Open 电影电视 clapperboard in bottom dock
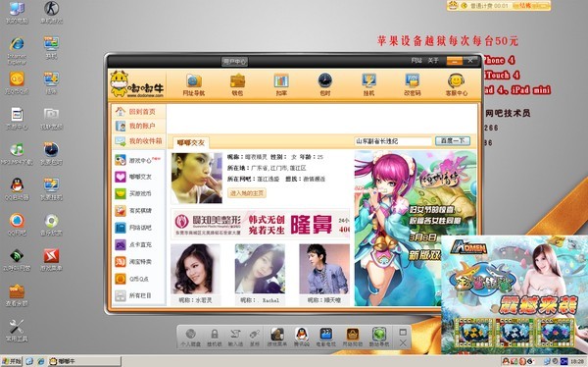 (326, 337)
